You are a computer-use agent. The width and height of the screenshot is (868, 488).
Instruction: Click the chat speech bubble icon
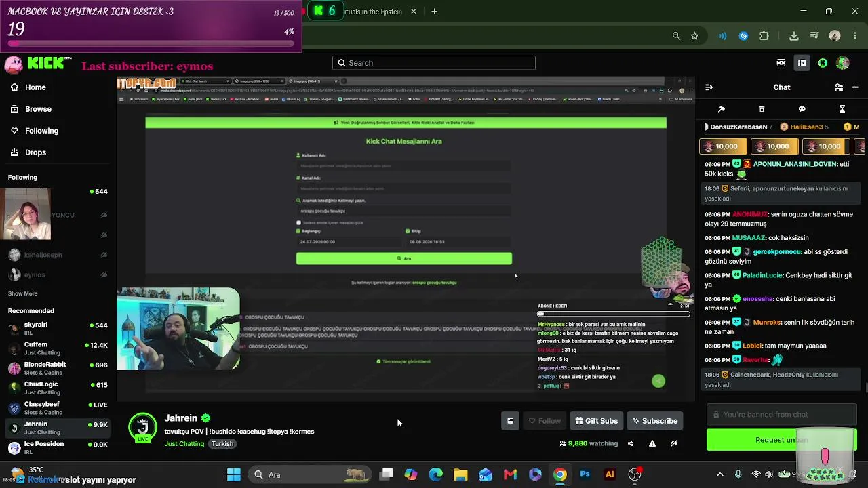[802, 109]
